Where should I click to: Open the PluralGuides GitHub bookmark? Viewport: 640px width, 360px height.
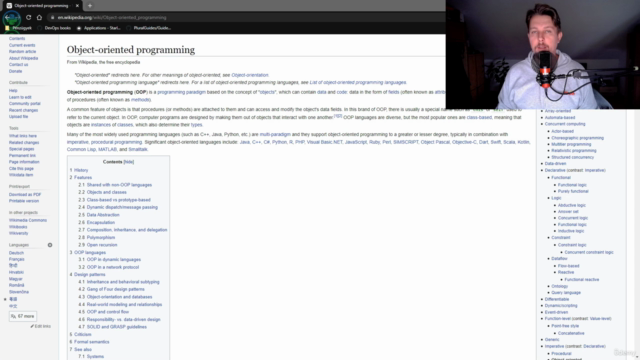[x=149, y=28]
